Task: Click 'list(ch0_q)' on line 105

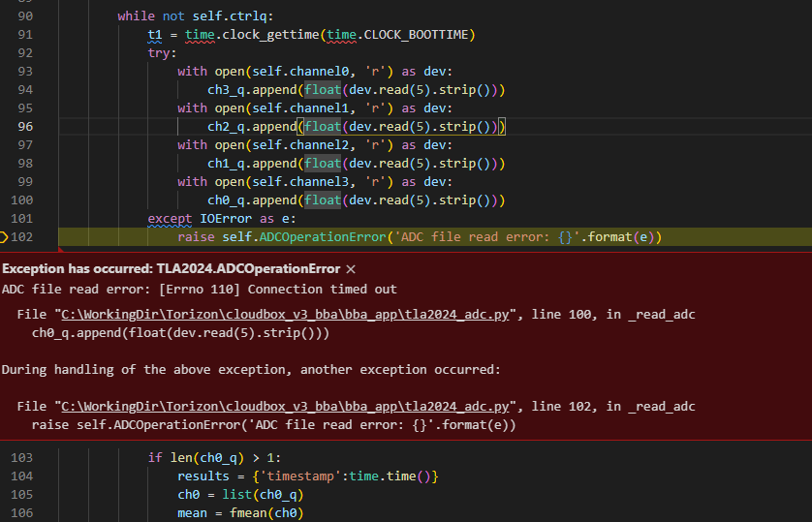Action: (263, 495)
